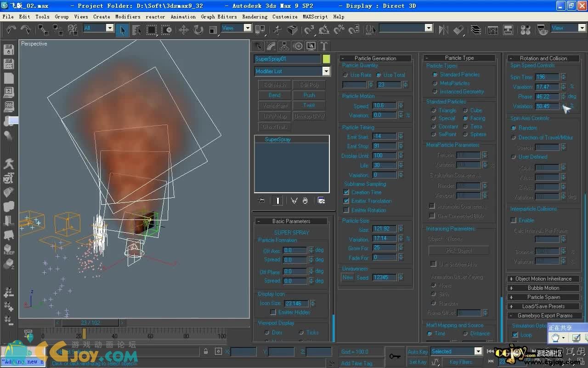This screenshot has height=368, width=588.
Task: Select the Use Rate radio button
Action: point(345,75)
